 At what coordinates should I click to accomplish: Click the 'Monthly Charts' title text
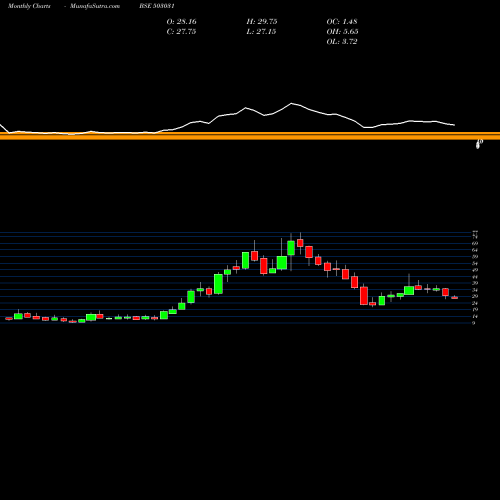pyautogui.click(x=29, y=6)
